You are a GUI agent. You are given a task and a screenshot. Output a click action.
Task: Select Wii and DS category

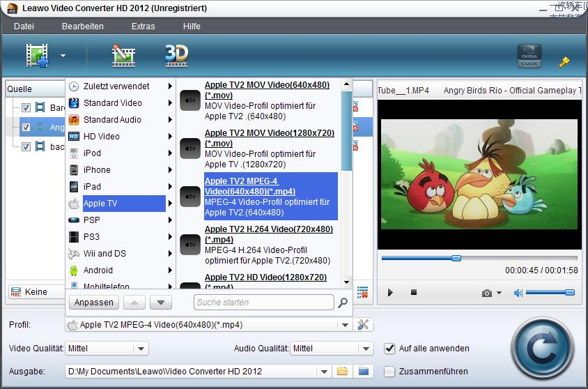pyautogui.click(x=121, y=253)
